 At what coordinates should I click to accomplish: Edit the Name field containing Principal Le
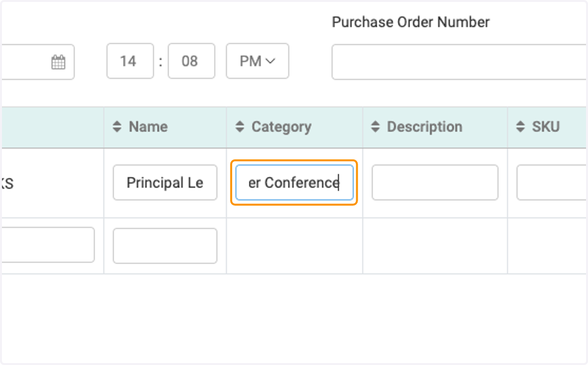pos(165,182)
